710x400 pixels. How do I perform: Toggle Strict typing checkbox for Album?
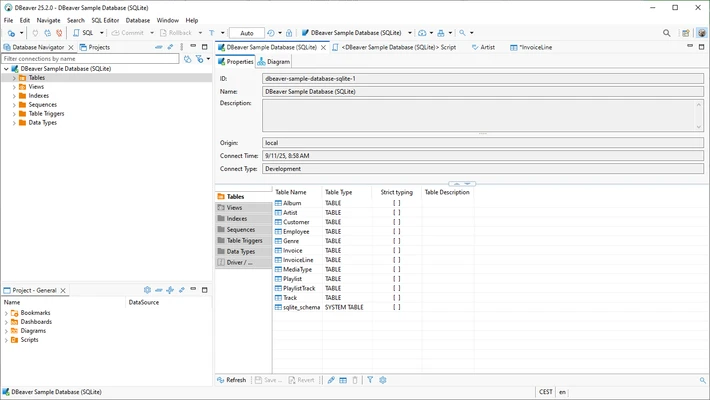(x=397, y=203)
